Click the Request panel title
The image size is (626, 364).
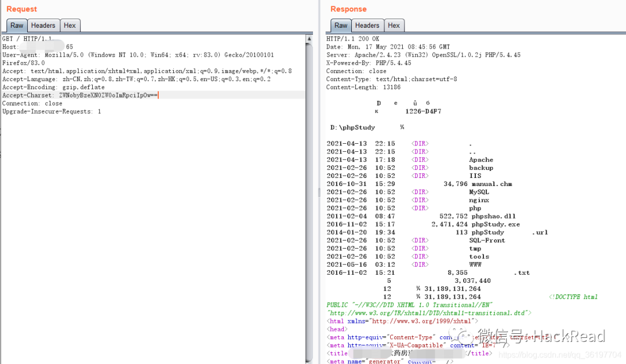[x=21, y=9]
